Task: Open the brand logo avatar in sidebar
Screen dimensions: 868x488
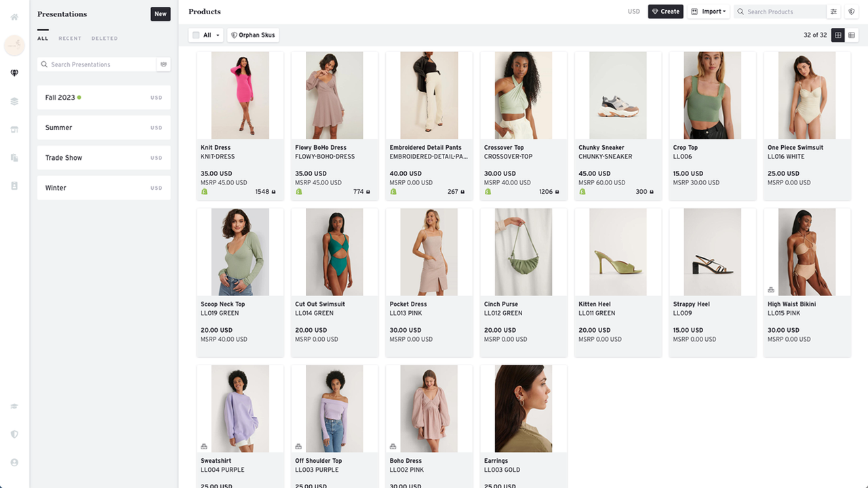Action: tap(14, 45)
